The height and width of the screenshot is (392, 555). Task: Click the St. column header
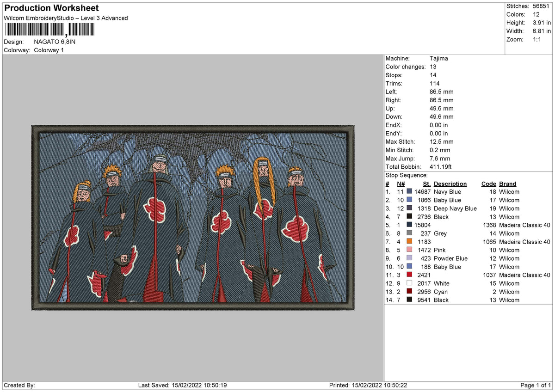click(x=426, y=184)
